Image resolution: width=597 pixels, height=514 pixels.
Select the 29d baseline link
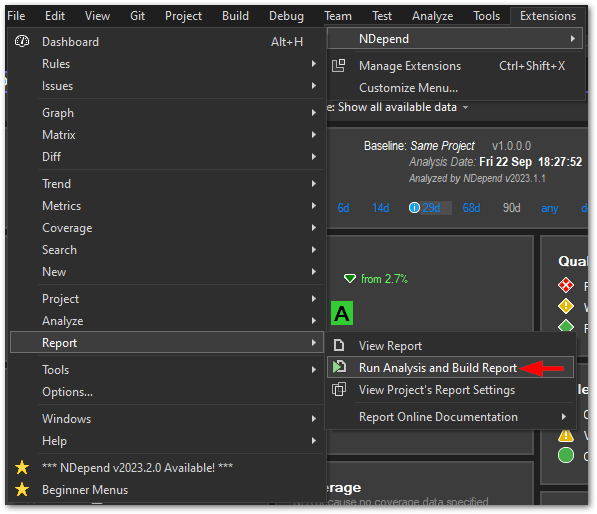431,208
